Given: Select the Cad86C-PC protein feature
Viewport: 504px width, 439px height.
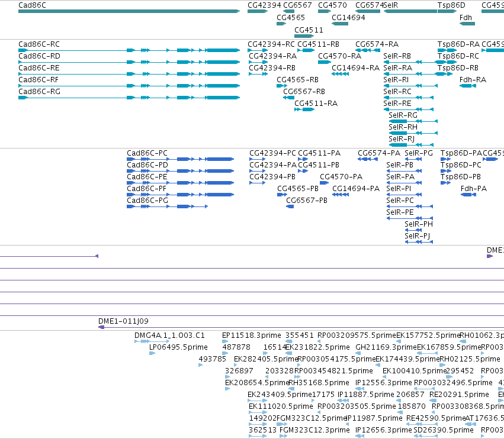Looking at the screenshot, I should [180, 159].
